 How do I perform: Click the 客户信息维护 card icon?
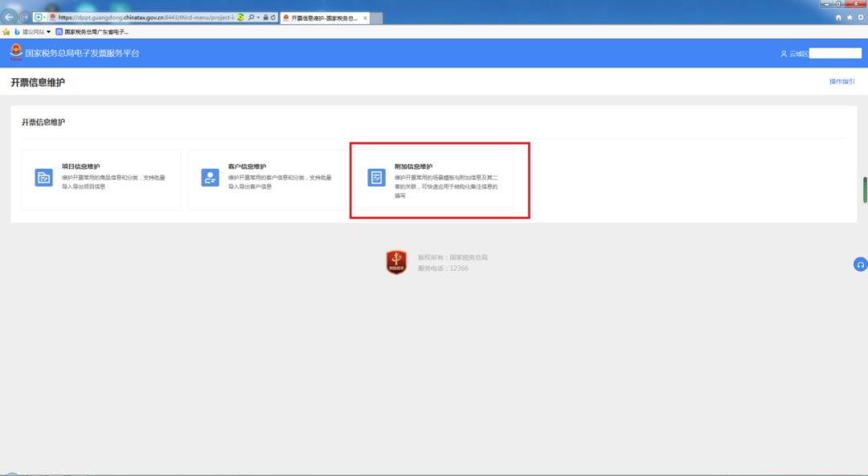click(x=211, y=178)
